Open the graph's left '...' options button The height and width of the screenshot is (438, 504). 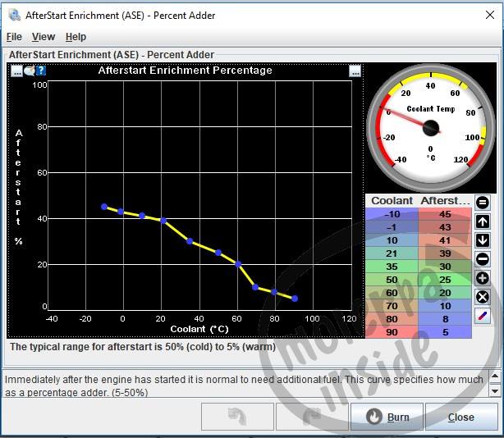click(16, 71)
